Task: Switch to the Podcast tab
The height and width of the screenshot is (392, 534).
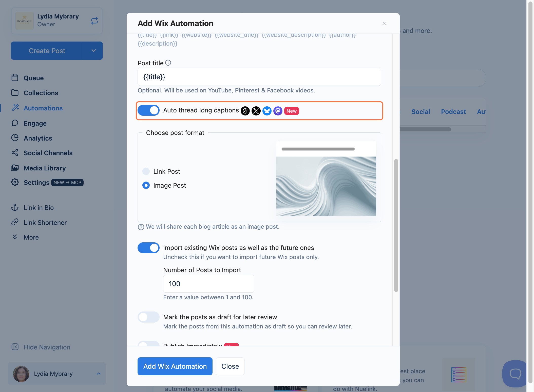Action: (x=453, y=112)
